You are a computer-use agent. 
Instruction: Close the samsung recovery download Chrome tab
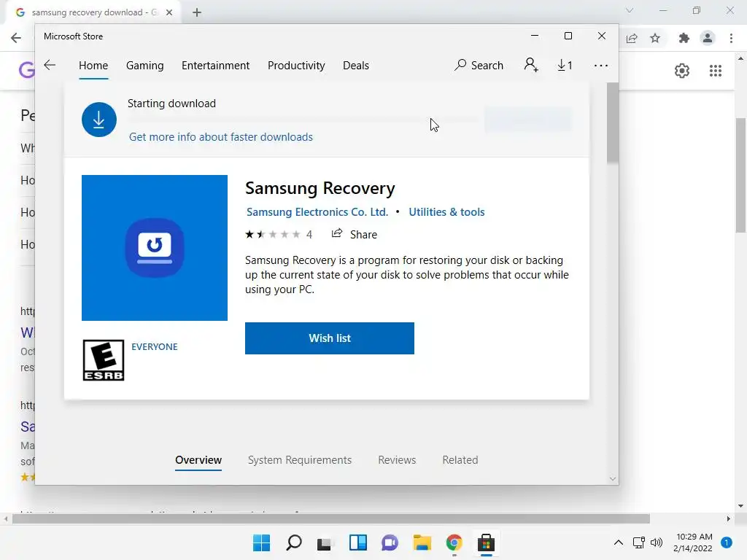[x=169, y=12]
